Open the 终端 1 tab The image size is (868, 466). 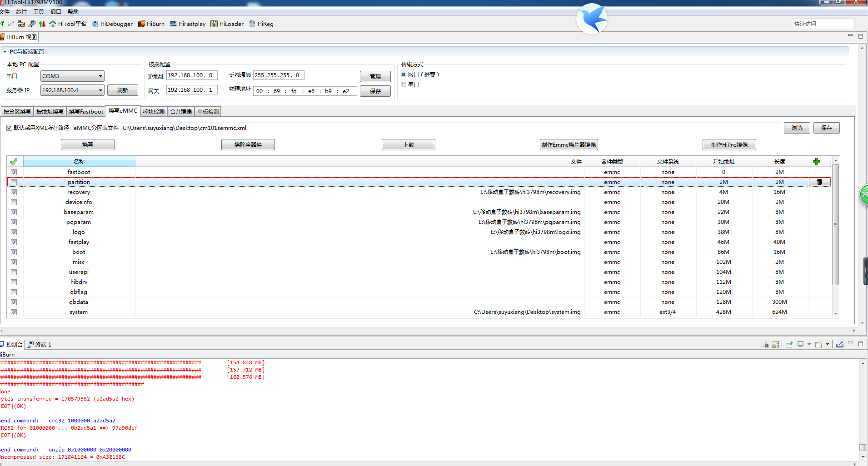tap(39, 344)
